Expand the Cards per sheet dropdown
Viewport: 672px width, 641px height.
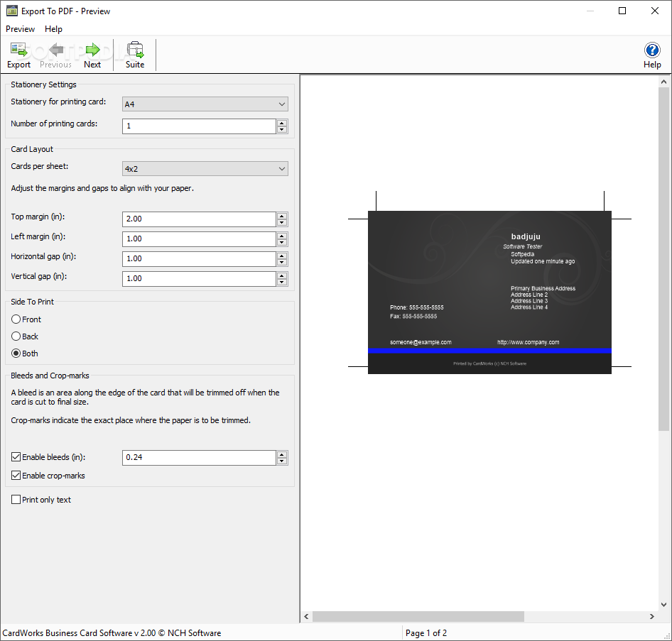pos(205,169)
